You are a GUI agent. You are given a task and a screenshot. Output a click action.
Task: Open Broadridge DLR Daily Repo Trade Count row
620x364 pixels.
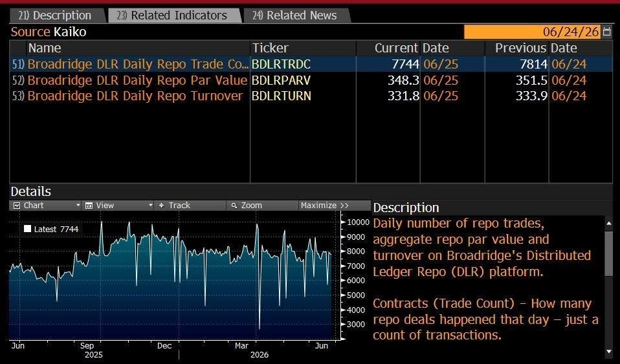(311, 64)
